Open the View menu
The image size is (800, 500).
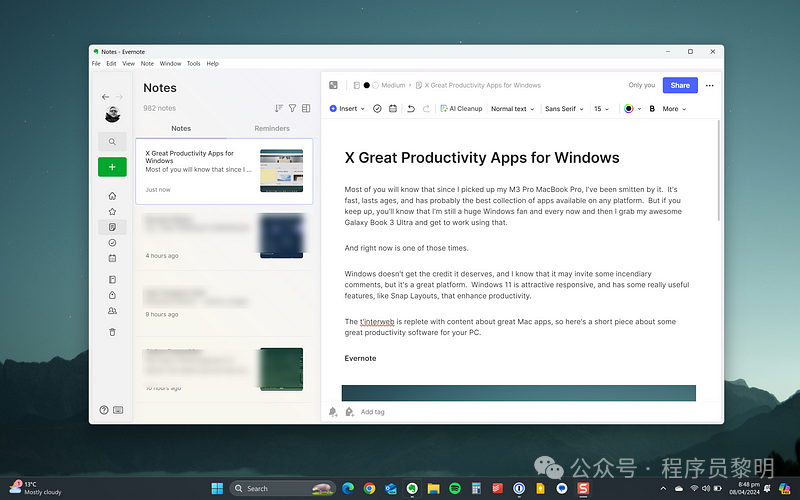click(x=129, y=64)
